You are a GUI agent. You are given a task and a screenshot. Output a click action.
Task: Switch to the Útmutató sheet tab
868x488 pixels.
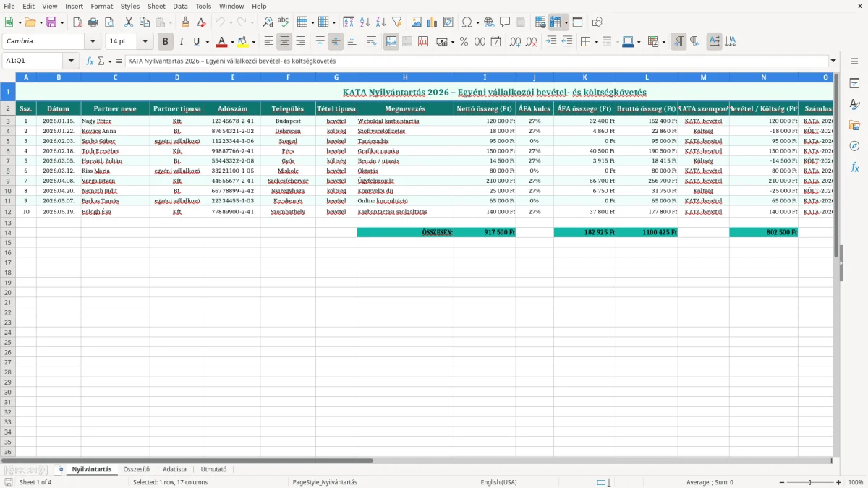tap(213, 469)
